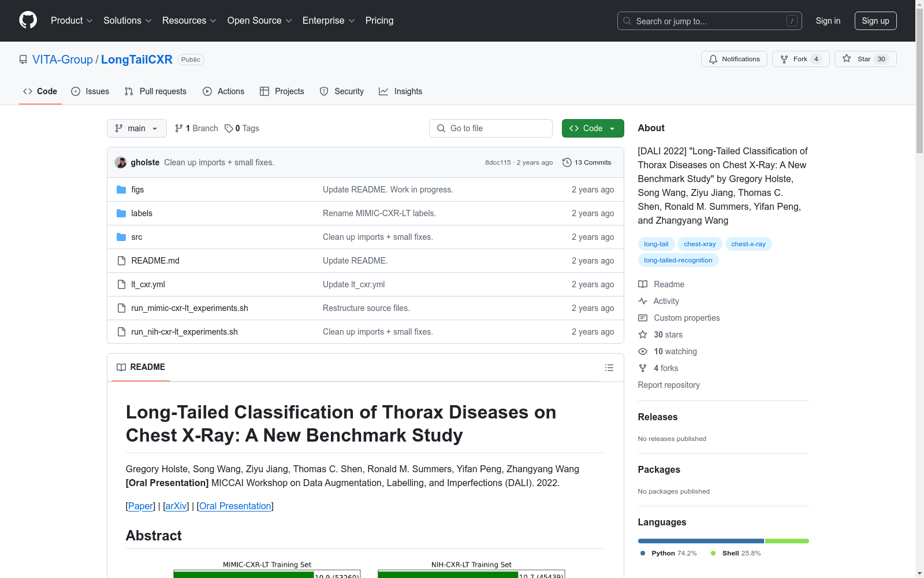The width and height of the screenshot is (924, 578).
Task: Select the Code tab
Action: click(40, 91)
